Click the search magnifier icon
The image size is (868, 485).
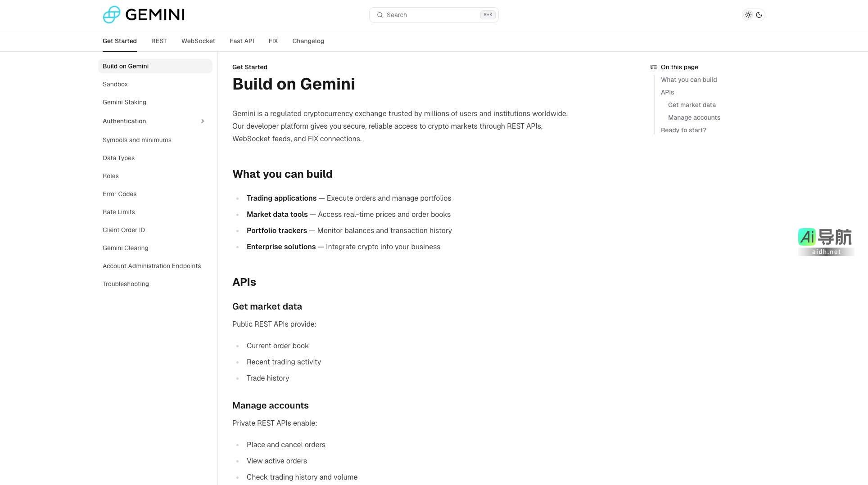380,15
